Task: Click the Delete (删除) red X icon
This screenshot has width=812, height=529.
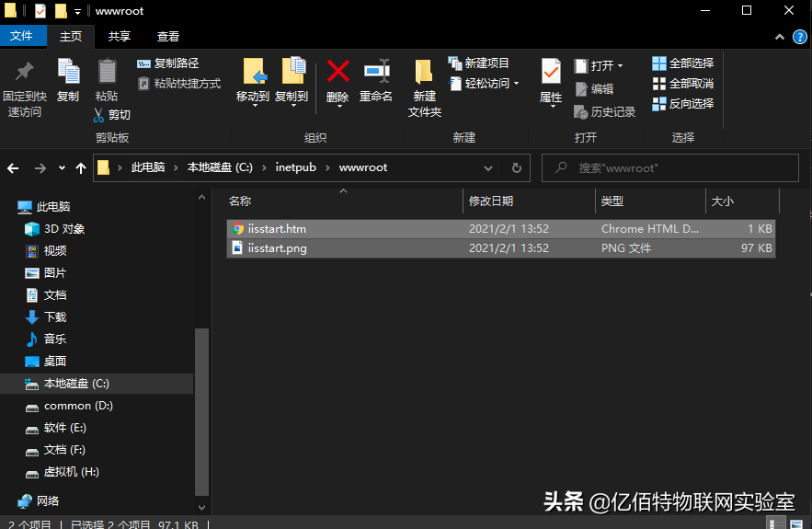Action: tap(337, 72)
